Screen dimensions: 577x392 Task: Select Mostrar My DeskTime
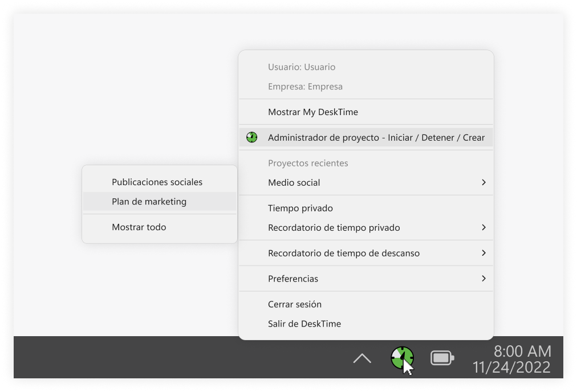pyautogui.click(x=366, y=112)
